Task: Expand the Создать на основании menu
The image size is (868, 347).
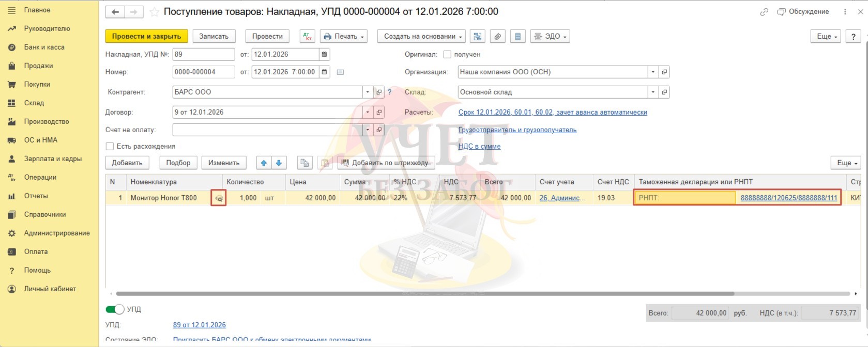Action: coord(422,37)
